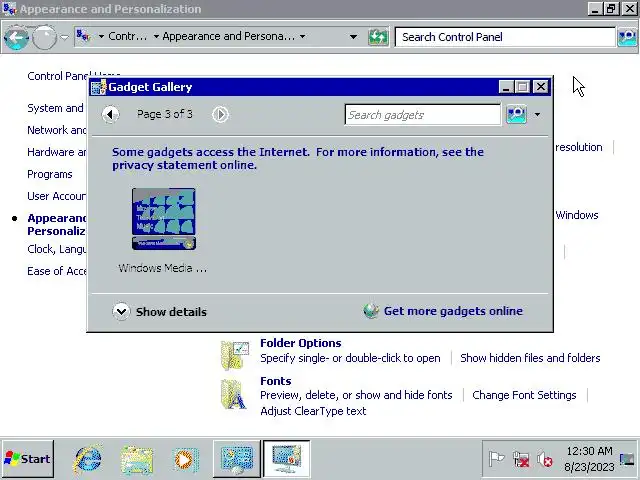This screenshot has width=640, height=480.
Task: Open Show hidden files and folders link
Action: click(x=530, y=358)
